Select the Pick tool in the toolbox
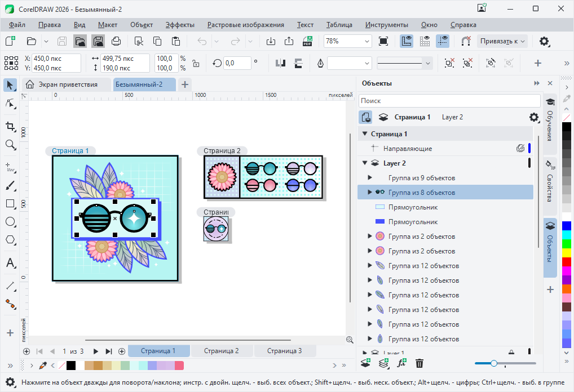The width and height of the screenshot is (574, 392). 10,85
